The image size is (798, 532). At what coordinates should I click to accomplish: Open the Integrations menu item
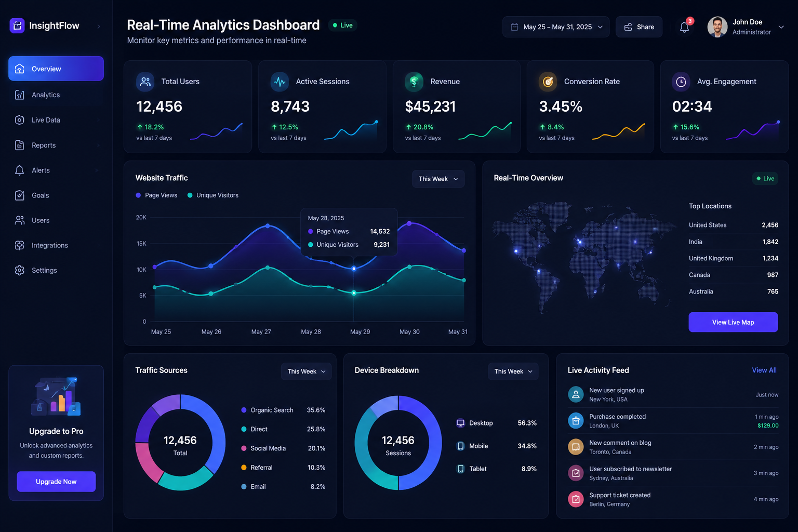(x=56, y=245)
